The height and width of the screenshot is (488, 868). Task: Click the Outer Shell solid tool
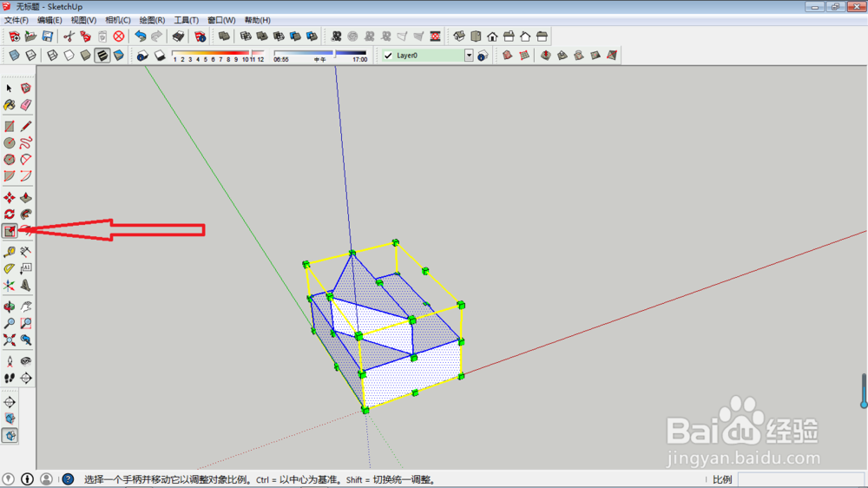point(224,36)
